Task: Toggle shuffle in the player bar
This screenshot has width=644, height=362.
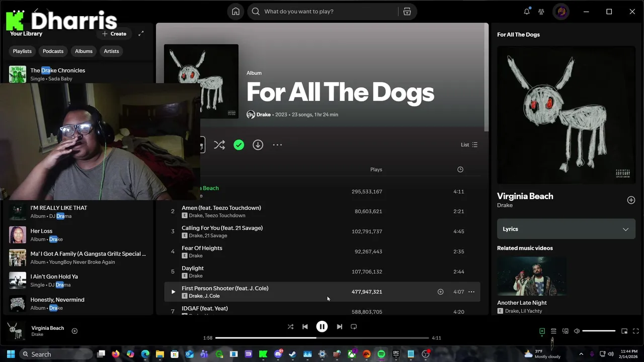Action: [290, 327]
